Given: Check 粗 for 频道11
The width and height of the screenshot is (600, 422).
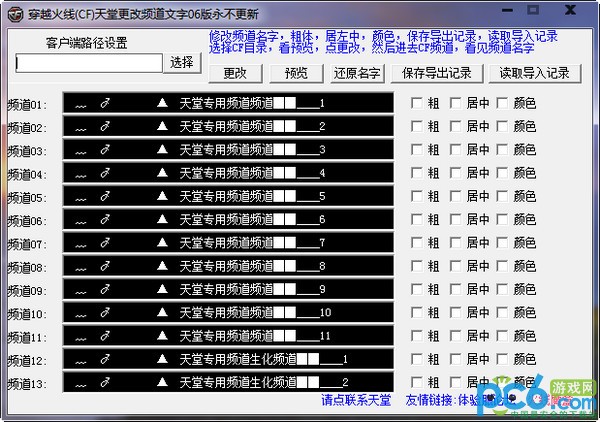Looking at the screenshot, I should [x=417, y=336].
